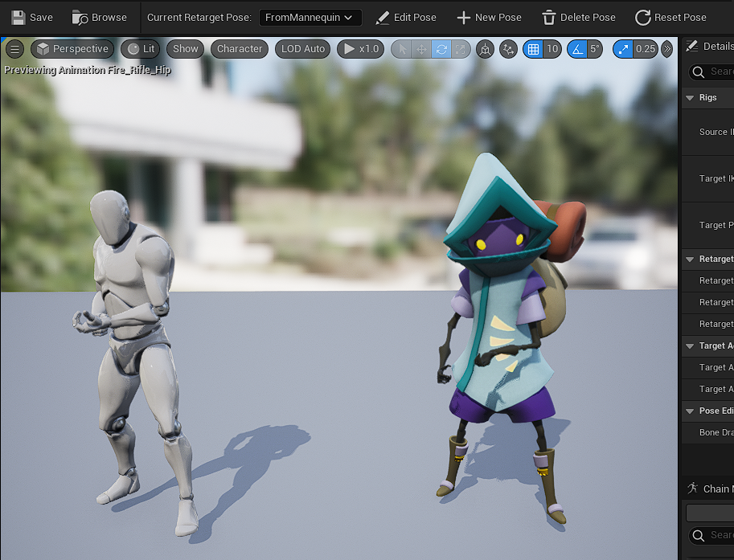
Task: Open the LOD Auto menu
Action: coord(303,49)
